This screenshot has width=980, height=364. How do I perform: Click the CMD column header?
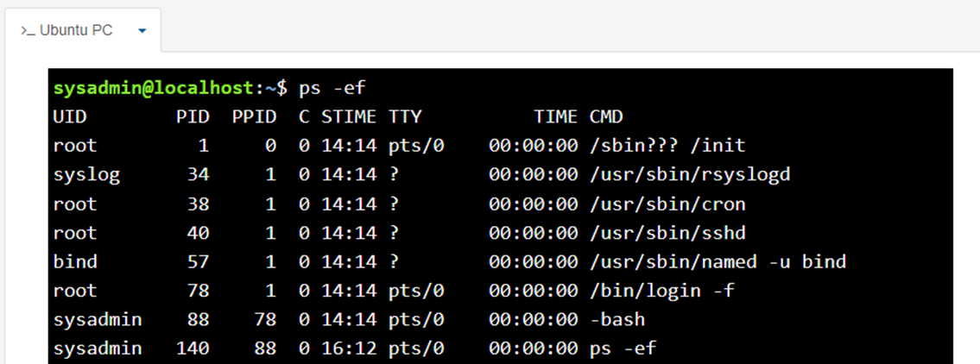[605, 116]
